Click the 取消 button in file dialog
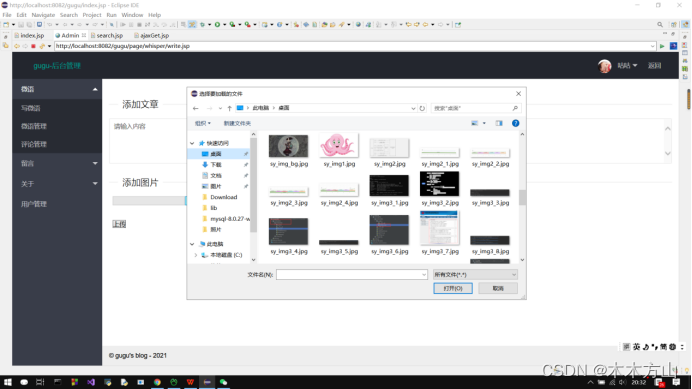 click(x=498, y=288)
